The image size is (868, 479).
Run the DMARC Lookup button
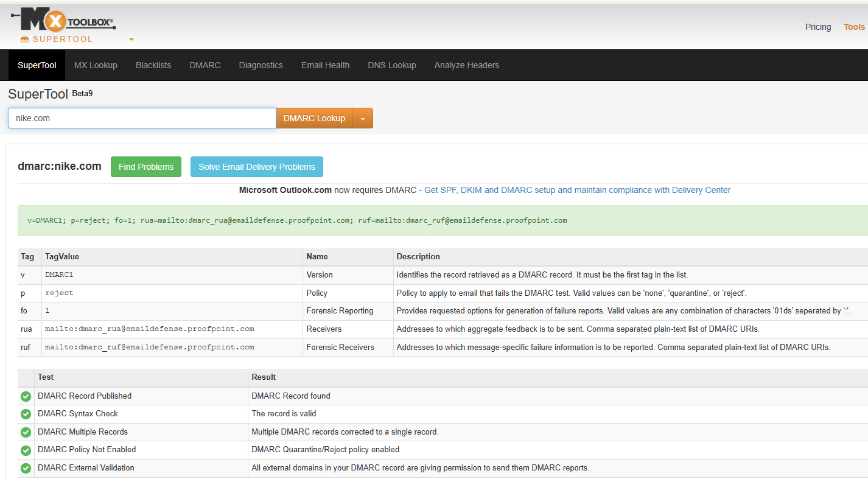314,118
